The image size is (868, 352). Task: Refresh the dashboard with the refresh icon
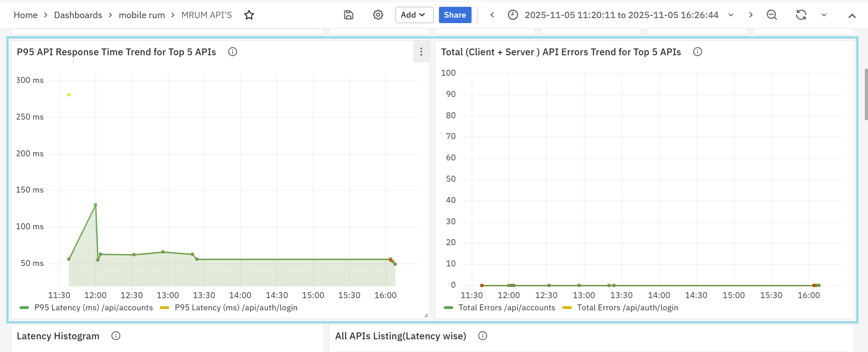pyautogui.click(x=801, y=15)
